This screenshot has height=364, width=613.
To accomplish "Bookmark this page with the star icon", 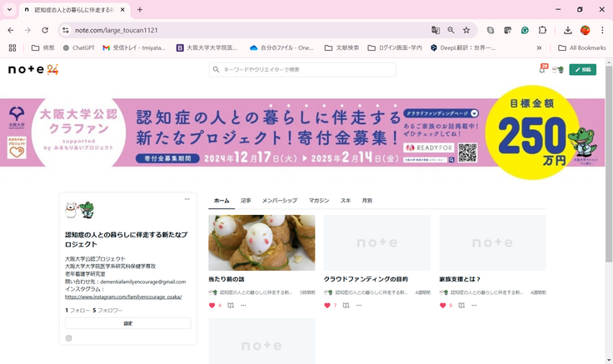I will pyautogui.click(x=466, y=30).
